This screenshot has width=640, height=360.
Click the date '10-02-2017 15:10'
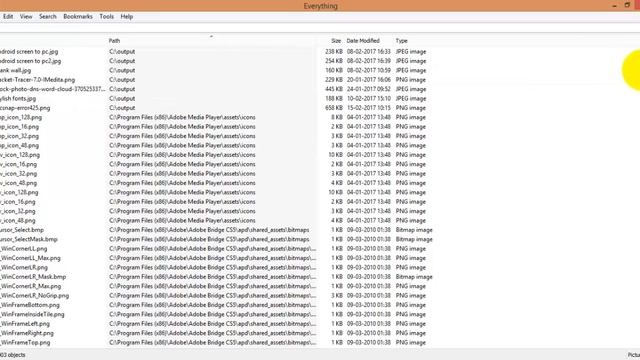(x=369, y=99)
